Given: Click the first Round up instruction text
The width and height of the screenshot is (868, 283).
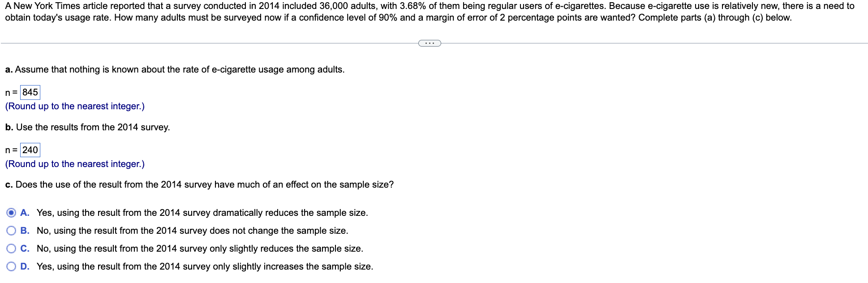Looking at the screenshot, I should pos(74,106).
